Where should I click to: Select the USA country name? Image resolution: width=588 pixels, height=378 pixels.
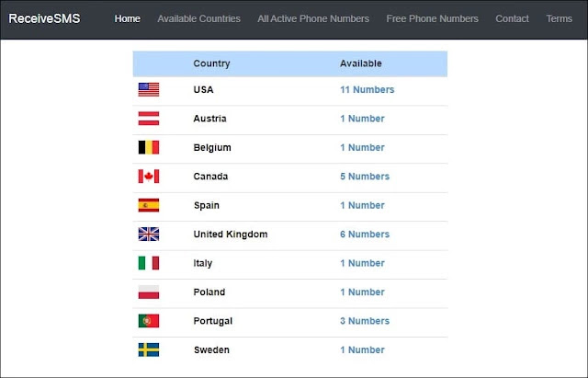(x=203, y=90)
